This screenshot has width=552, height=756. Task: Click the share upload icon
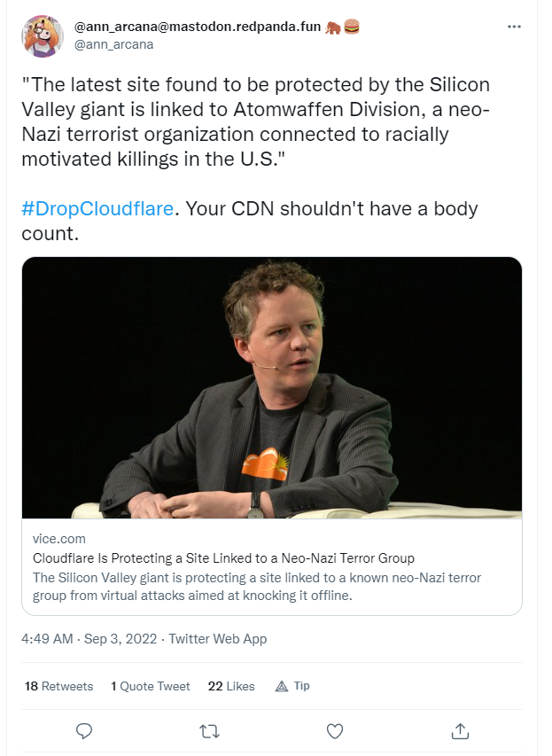(x=460, y=731)
